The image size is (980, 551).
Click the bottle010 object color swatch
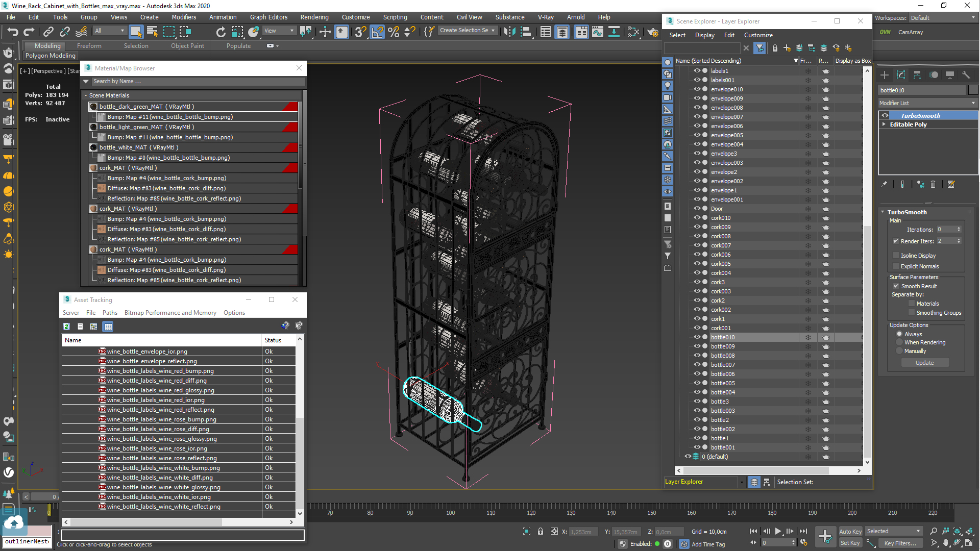pyautogui.click(x=973, y=90)
